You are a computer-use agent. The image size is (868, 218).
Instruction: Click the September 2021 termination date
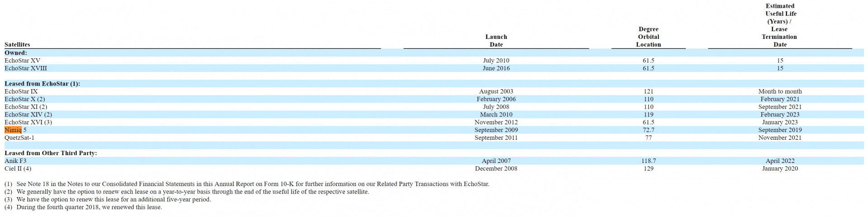[x=780, y=107]
